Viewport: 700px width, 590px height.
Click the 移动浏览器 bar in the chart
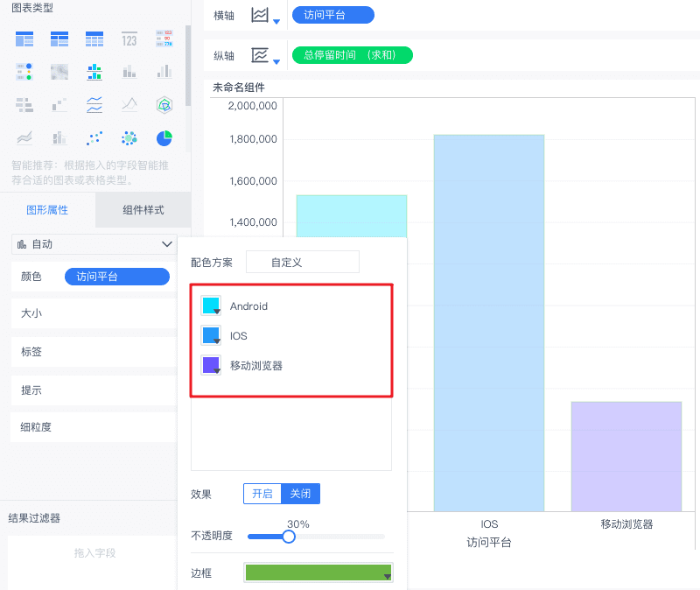point(626,456)
